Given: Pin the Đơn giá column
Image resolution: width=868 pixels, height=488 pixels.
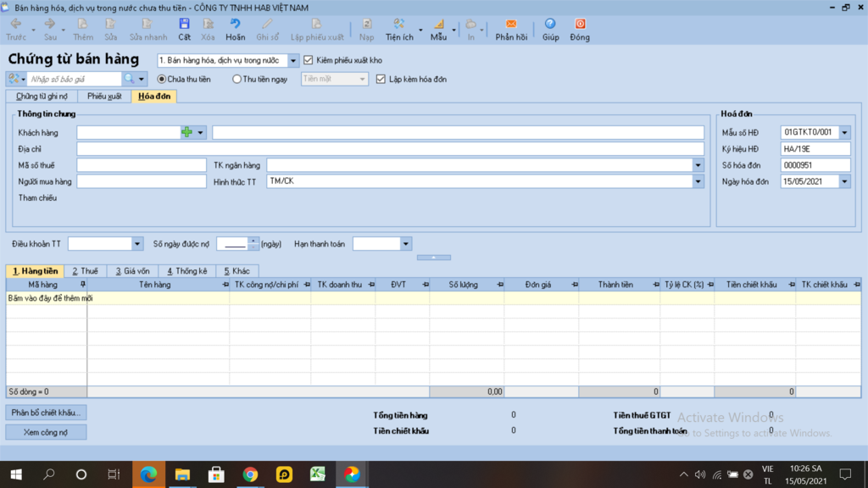Looking at the screenshot, I should (x=575, y=285).
